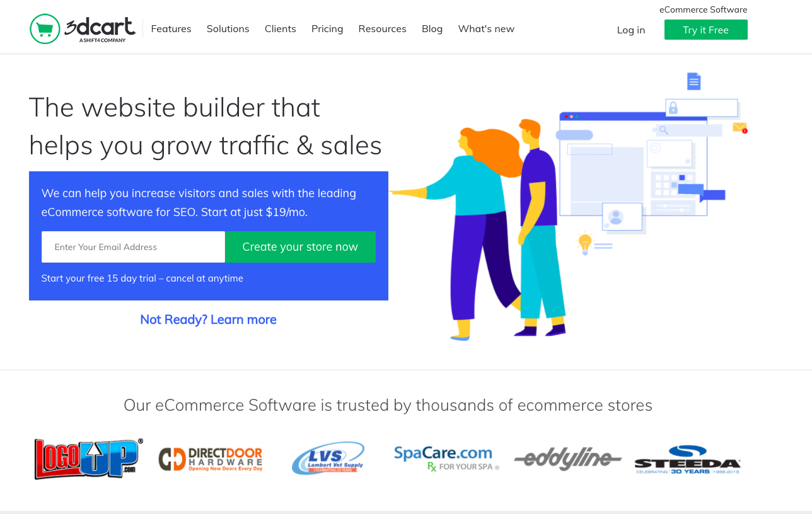Open the Pricing page
Screen dimensions: 812x514
[327, 29]
